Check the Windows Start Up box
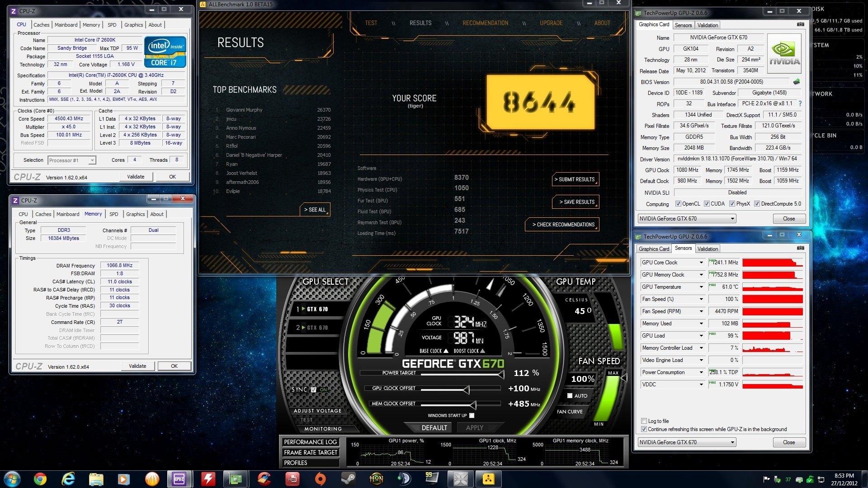 coord(472,416)
